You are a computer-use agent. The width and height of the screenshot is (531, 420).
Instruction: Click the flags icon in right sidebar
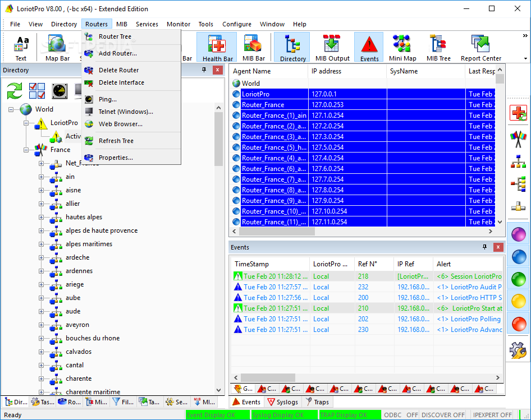tap(518, 139)
